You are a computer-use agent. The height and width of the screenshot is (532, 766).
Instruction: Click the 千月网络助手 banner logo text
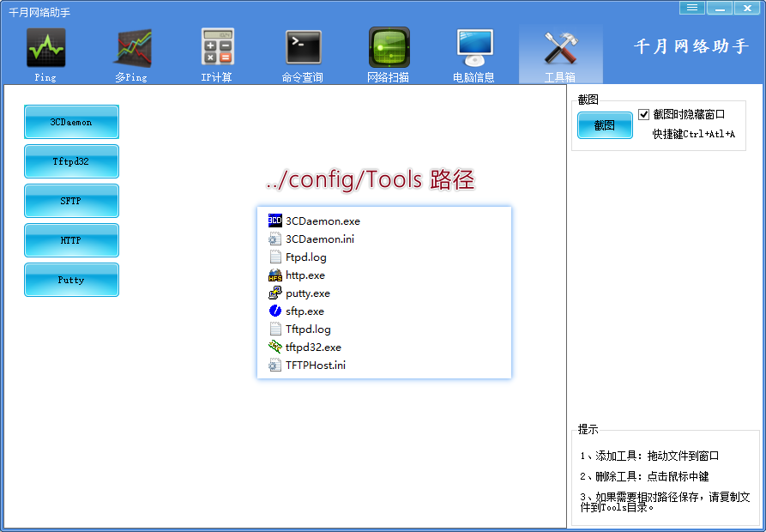(691, 46)
